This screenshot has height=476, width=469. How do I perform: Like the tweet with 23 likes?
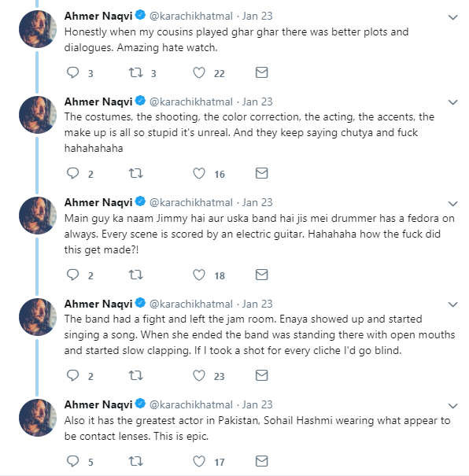199,376
